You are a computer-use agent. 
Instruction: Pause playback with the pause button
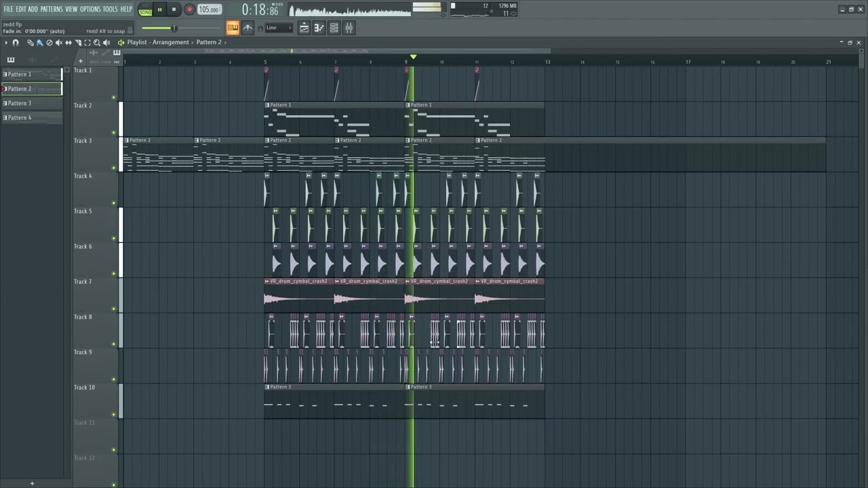tap(159, 9)
